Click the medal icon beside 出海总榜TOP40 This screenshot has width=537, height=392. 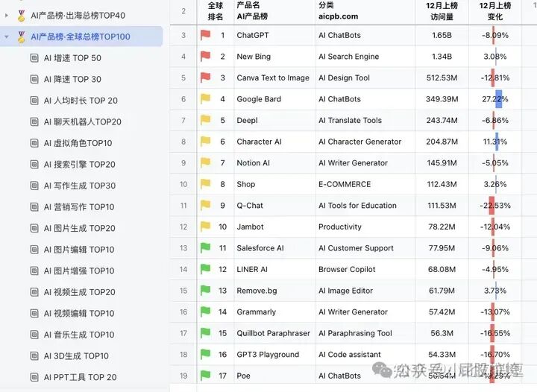tap(21, 16)
